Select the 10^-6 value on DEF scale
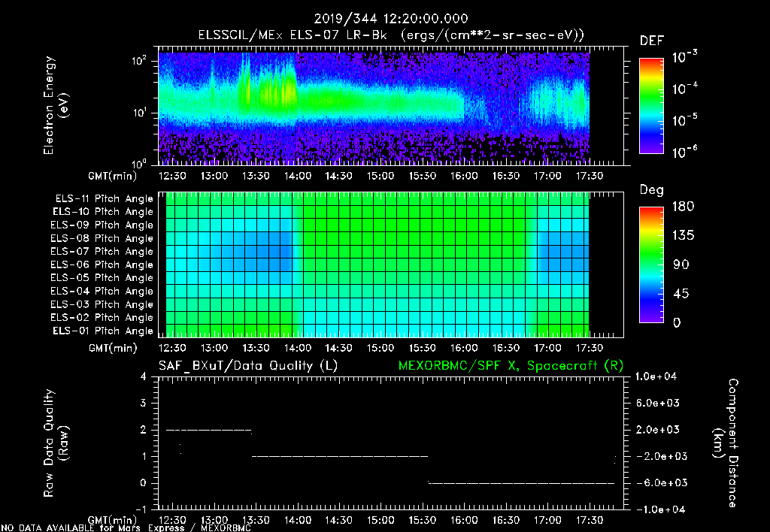This screenshot has height=532, width=770. tap(684, 152)
